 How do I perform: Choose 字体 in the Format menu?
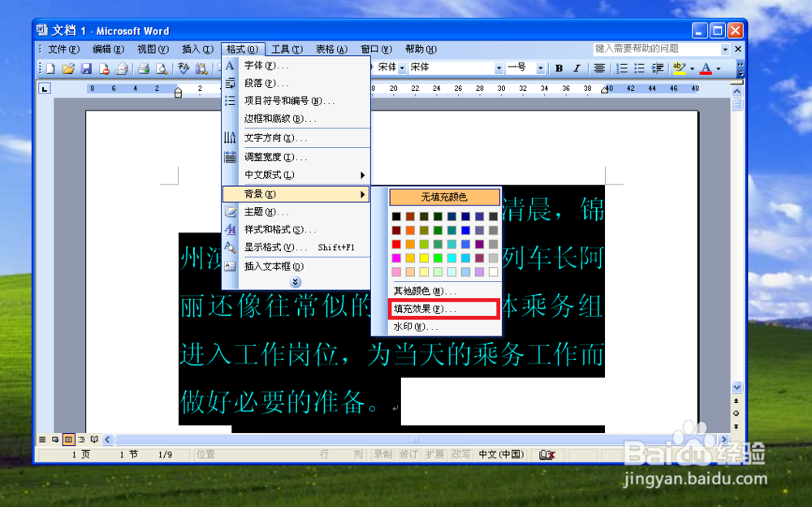click(296, 66)
